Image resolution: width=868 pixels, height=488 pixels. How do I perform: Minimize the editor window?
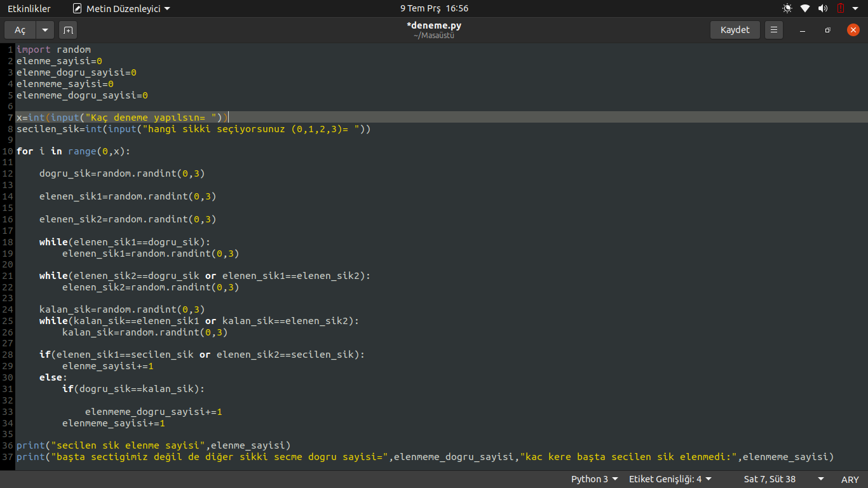803,30
